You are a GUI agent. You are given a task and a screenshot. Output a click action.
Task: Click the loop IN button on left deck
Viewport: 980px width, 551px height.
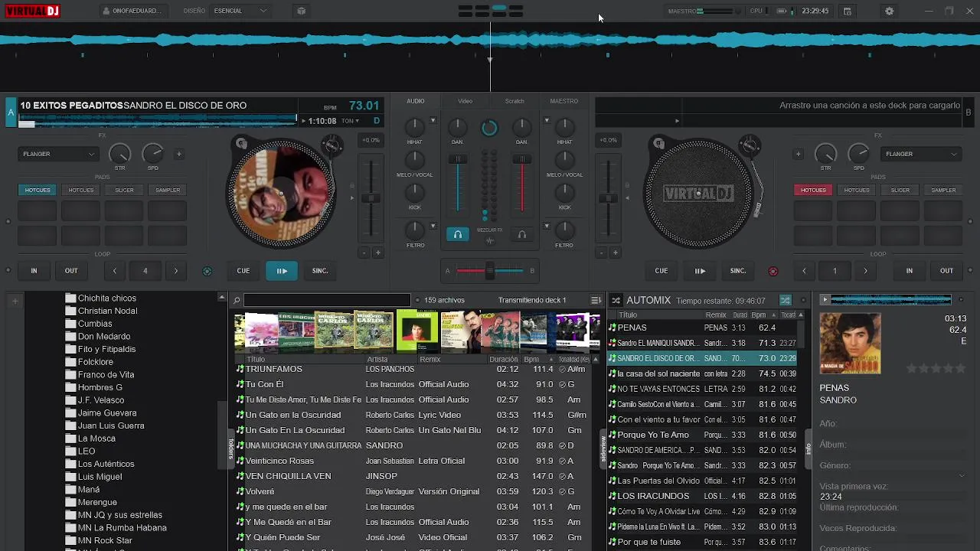pos(34,270)
